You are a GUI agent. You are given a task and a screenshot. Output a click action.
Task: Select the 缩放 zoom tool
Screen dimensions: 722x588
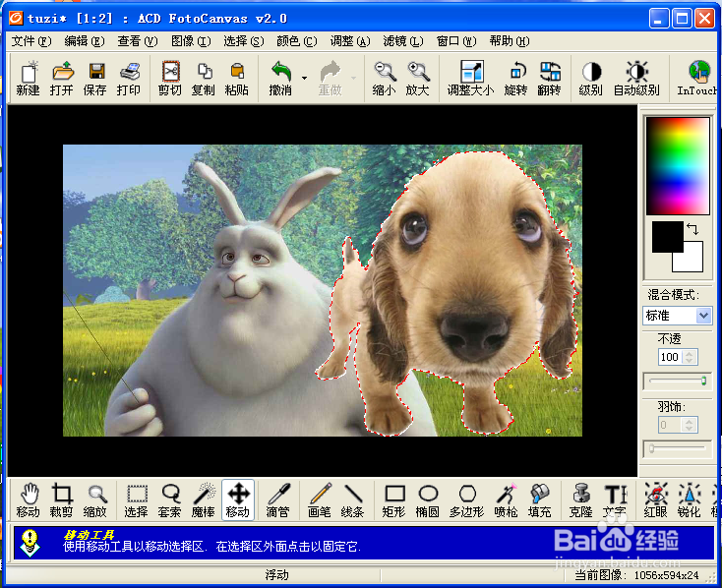(x=95, y=500)
